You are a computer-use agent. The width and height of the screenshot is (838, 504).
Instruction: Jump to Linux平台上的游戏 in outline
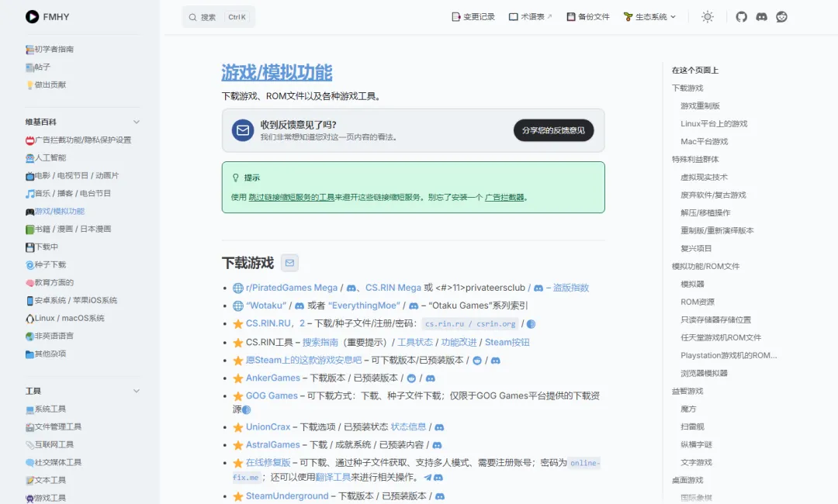click(x=714, y=123)
